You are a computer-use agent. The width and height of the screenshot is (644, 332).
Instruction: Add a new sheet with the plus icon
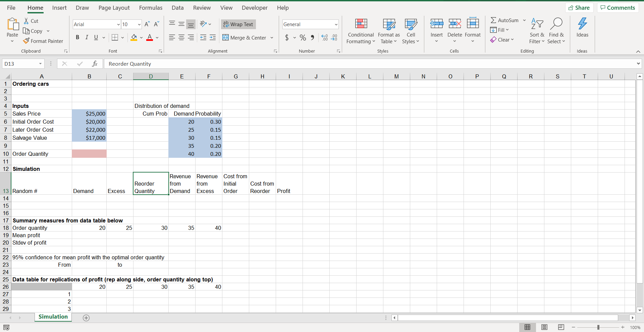click(86, 318)
